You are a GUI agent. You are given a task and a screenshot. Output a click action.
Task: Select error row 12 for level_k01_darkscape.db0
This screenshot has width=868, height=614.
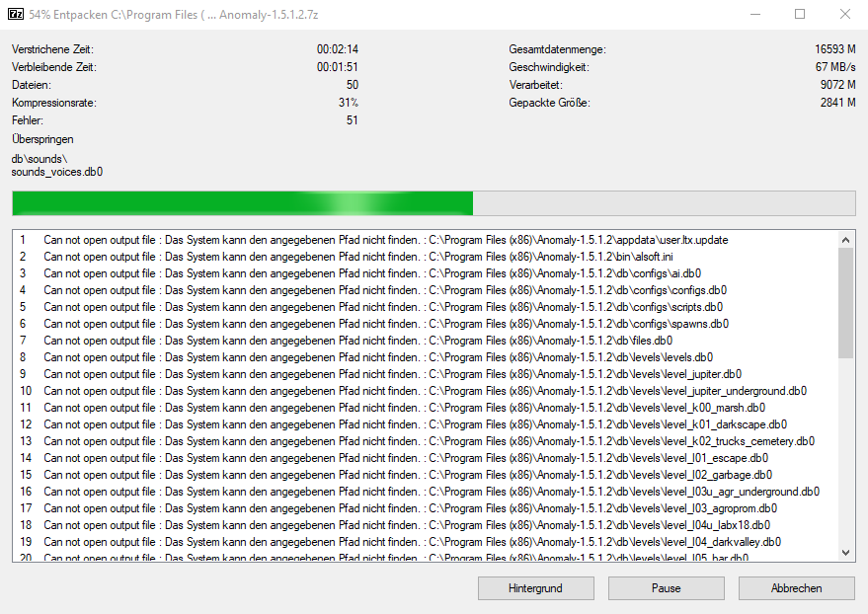tap(426, 424)
